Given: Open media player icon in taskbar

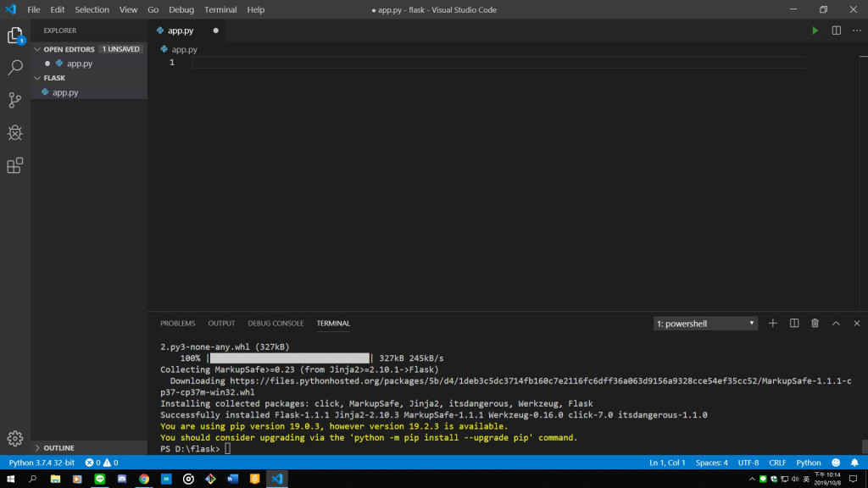Looking at the screenshot, I should (77, 479).
